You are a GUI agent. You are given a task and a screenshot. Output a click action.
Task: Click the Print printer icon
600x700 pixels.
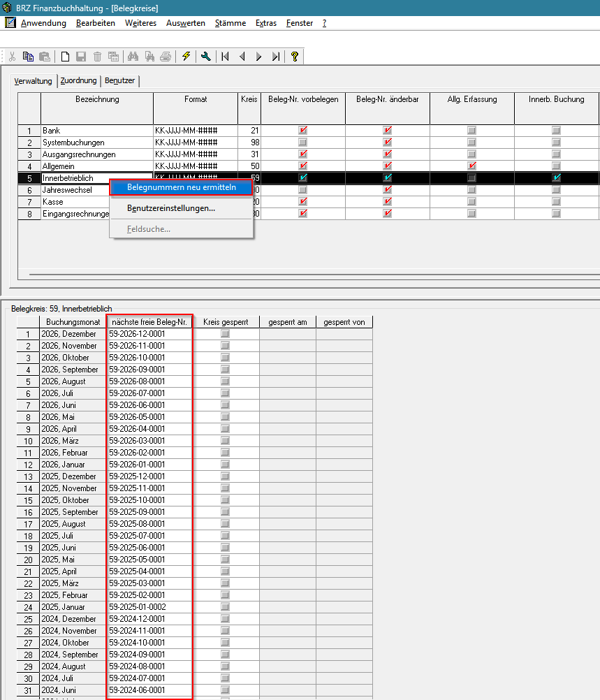(166, 57)
